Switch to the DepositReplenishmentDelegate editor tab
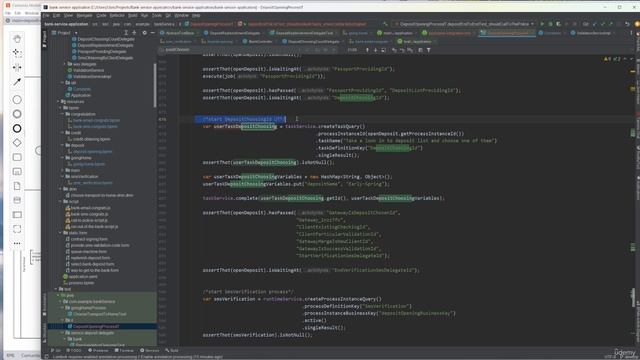Image resolution: width=640 pixels, height=360 pixels. 232,33
